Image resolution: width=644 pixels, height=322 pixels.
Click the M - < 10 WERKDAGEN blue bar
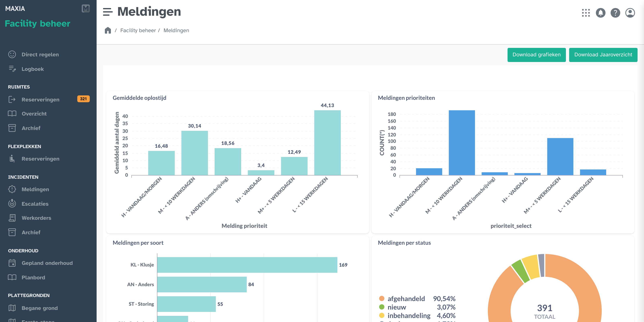462,143
